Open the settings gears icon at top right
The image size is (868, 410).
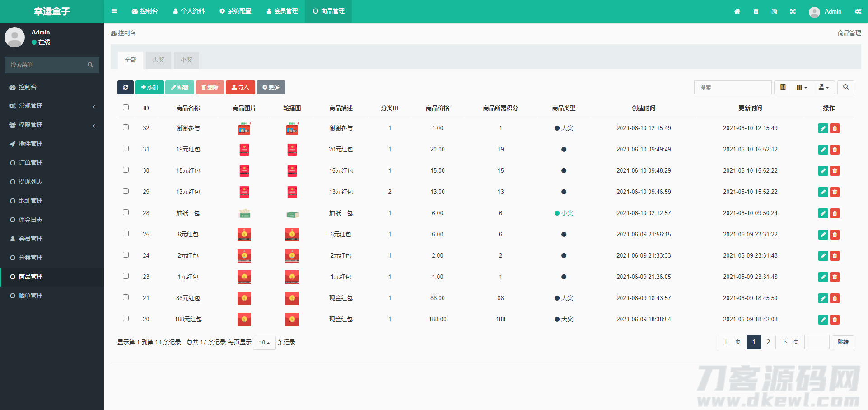[858, 11]
